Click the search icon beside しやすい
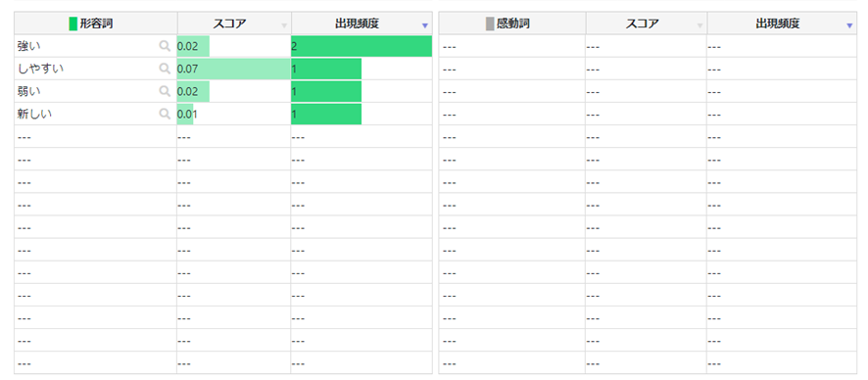 click(165, 69)
